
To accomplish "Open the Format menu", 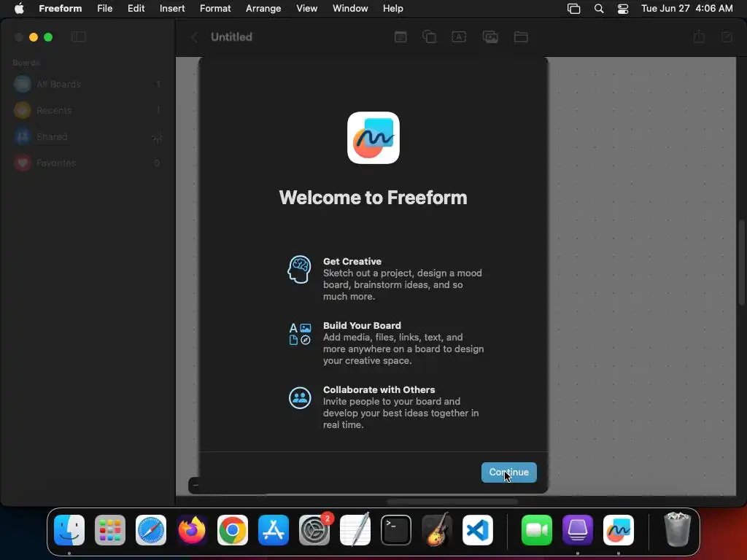I will [x=215, y=9].
